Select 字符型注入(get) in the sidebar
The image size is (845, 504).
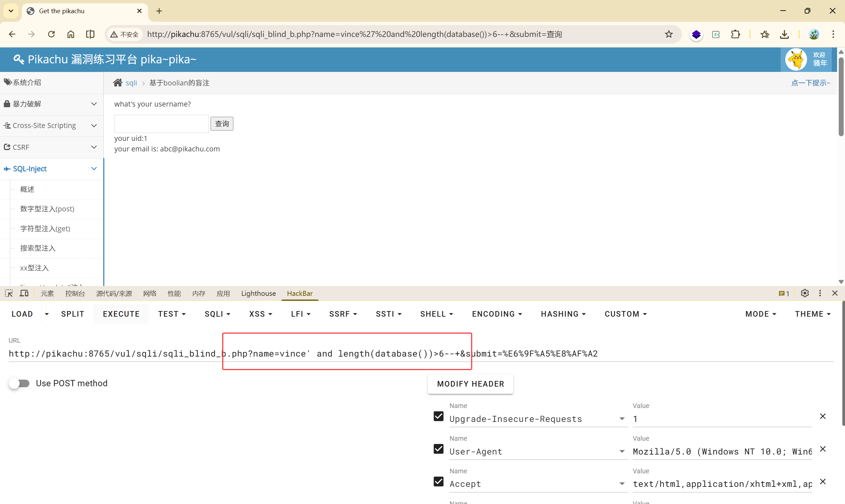(45, 229)
